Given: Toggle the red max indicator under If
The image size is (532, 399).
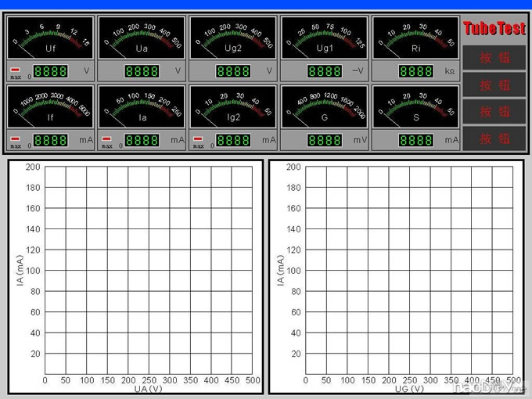Looking at the screenshot, I should (16, 139).
